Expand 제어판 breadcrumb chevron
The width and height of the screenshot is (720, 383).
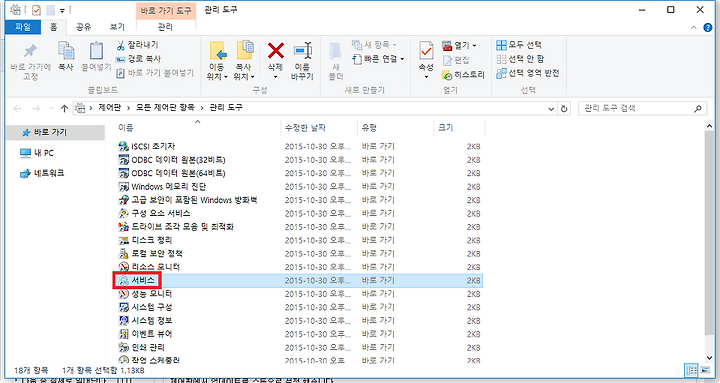(x=129, y=108)
